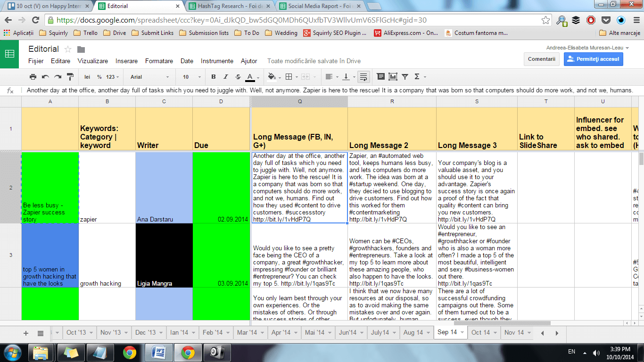
Task: Format selection as percent
Action: 99,77
